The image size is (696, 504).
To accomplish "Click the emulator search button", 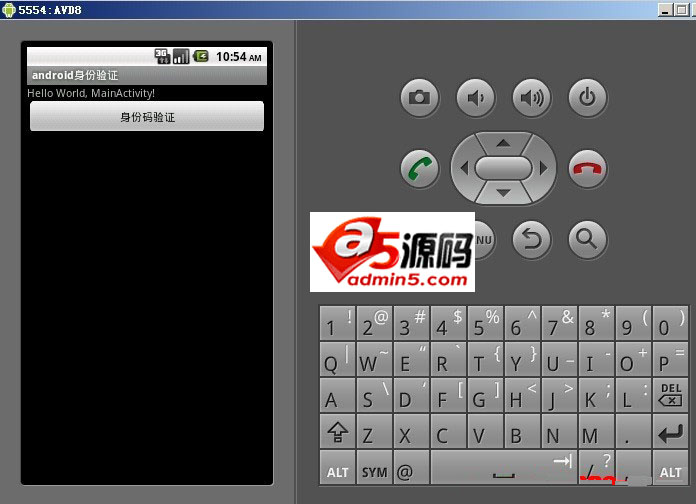I will 587,240.
